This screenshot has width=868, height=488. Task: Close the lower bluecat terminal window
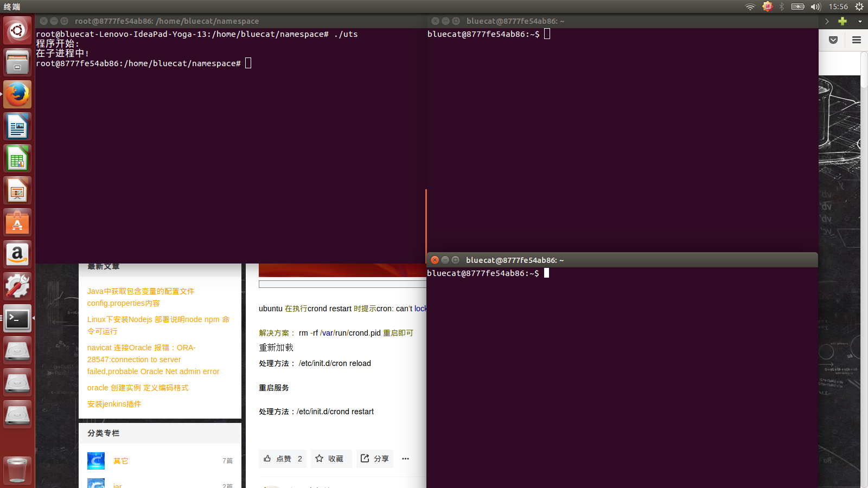click(435, 260)
